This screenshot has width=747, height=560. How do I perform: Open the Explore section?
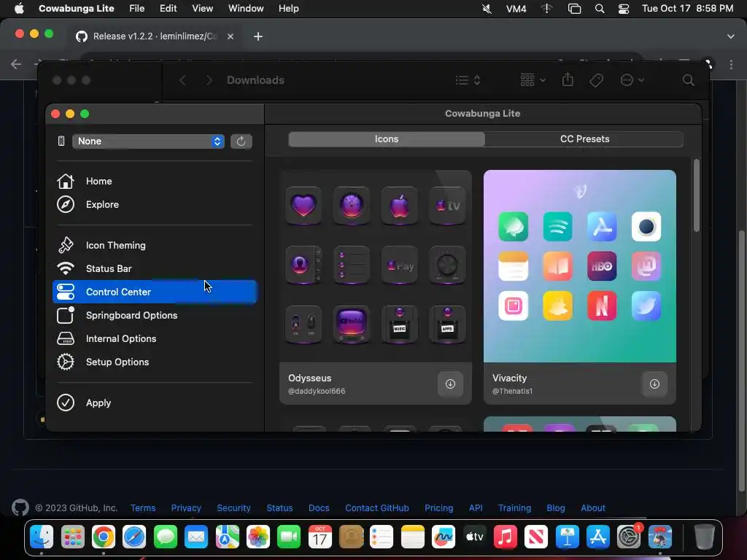pos(155,204)
